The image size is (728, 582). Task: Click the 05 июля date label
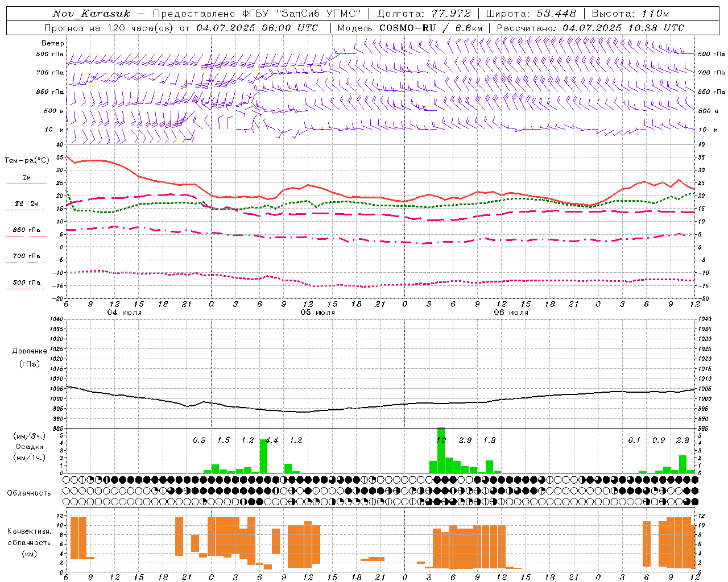click(318, 313)
